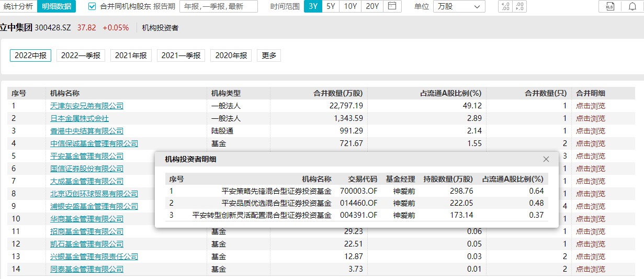
Task: Open 招商基金管理有限公司 link
Action: click(87, 231)
